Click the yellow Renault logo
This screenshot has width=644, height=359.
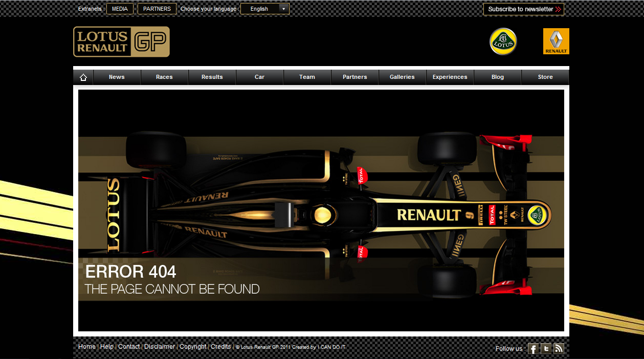coord(556,41)
